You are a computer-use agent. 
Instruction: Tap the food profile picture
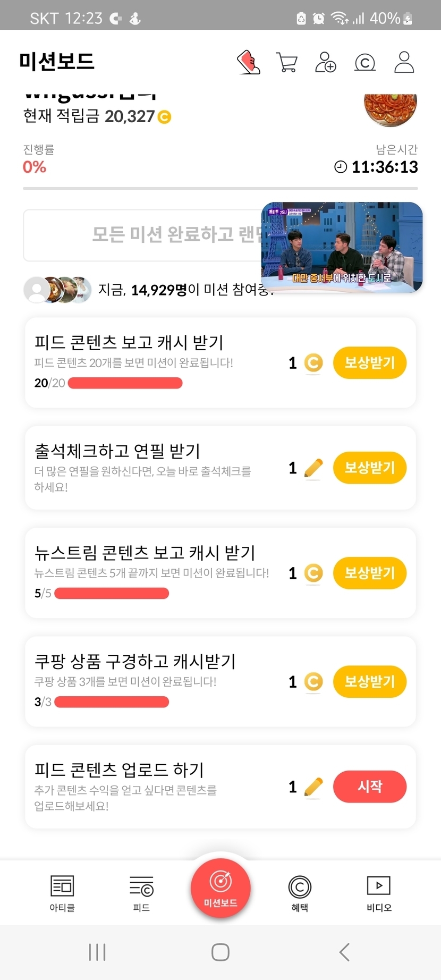click(x=391, y=109)
